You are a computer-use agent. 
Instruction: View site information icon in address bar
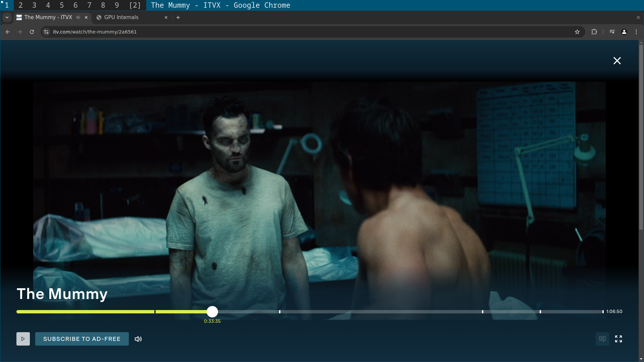[x=46, y=32]
